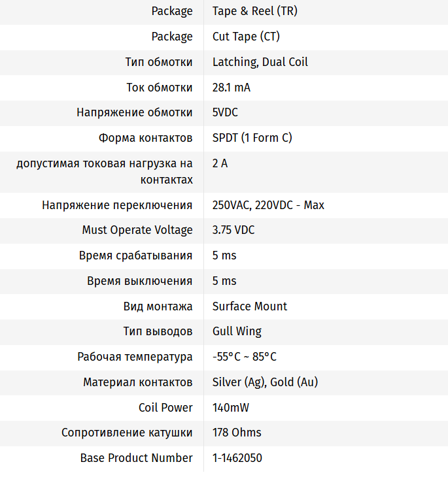This screenshot has height=477, width=448.
Task: Click the base product number "1-1462050"
Action: [x=237, y=458]
